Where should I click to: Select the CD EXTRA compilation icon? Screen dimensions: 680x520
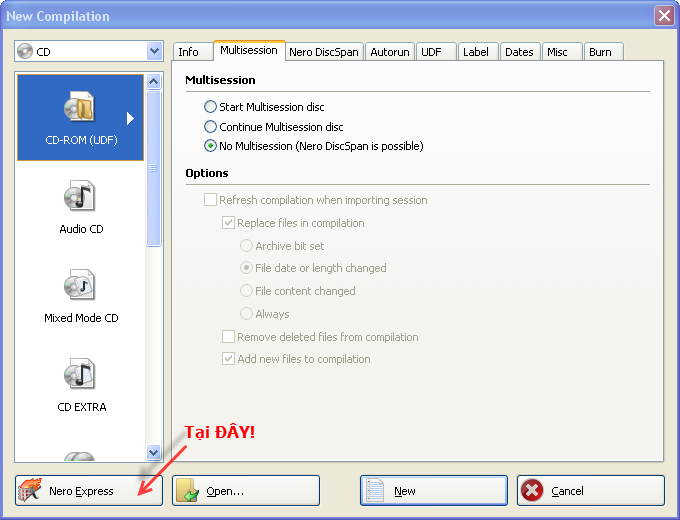(x=79, y=374)
